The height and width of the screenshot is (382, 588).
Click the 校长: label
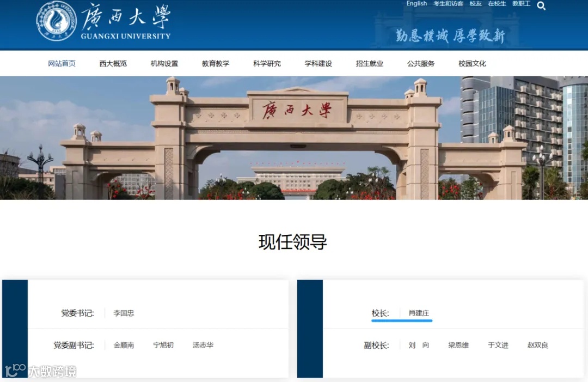(380, 313)
